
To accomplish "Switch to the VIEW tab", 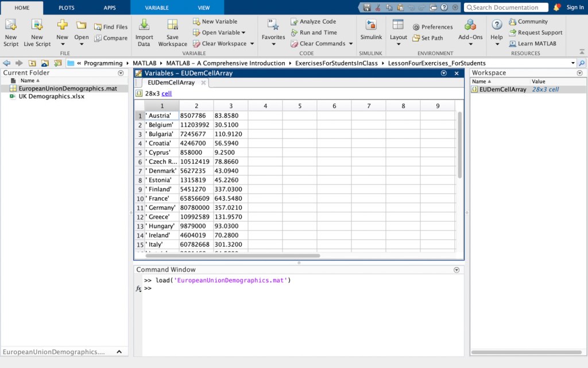I will 204,7.
